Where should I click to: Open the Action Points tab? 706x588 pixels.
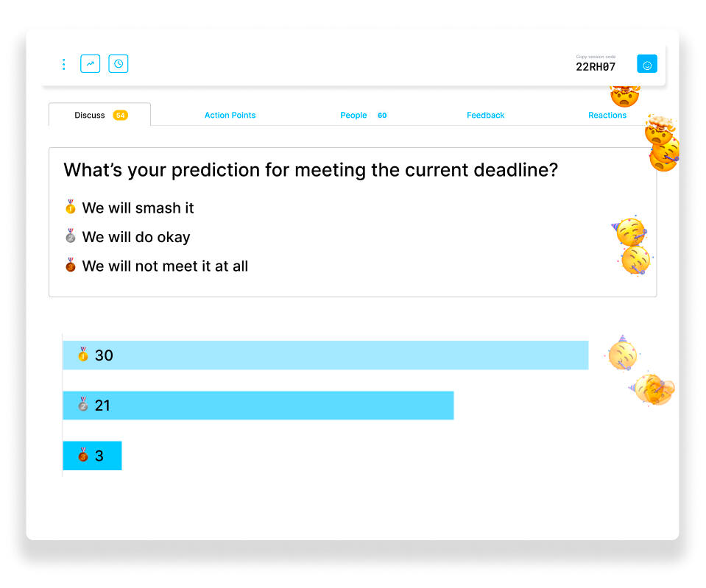[x=230, y=116]
